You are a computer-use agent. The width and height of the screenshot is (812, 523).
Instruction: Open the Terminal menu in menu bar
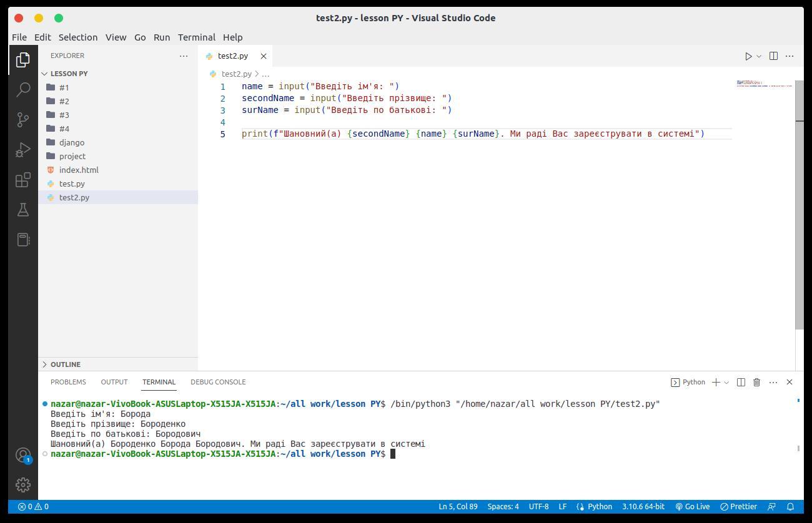point(196,37)
